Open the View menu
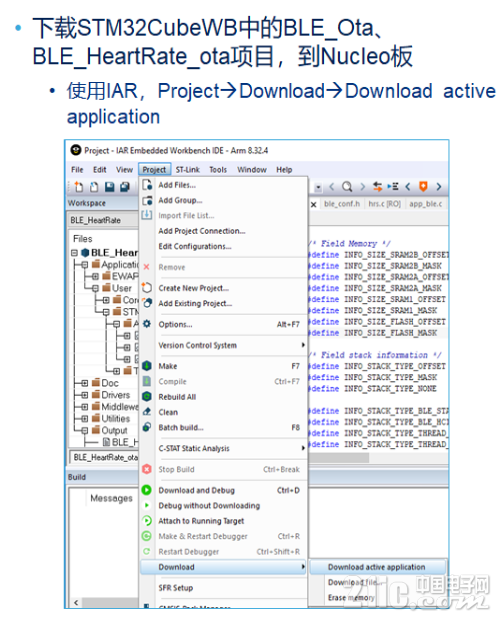 click(124, 169)
